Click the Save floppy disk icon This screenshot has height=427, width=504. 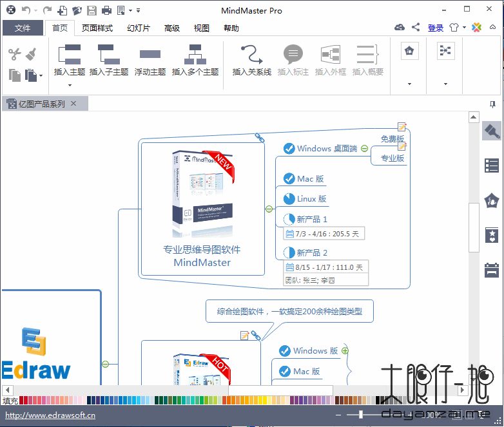click(x=92, y=10)
